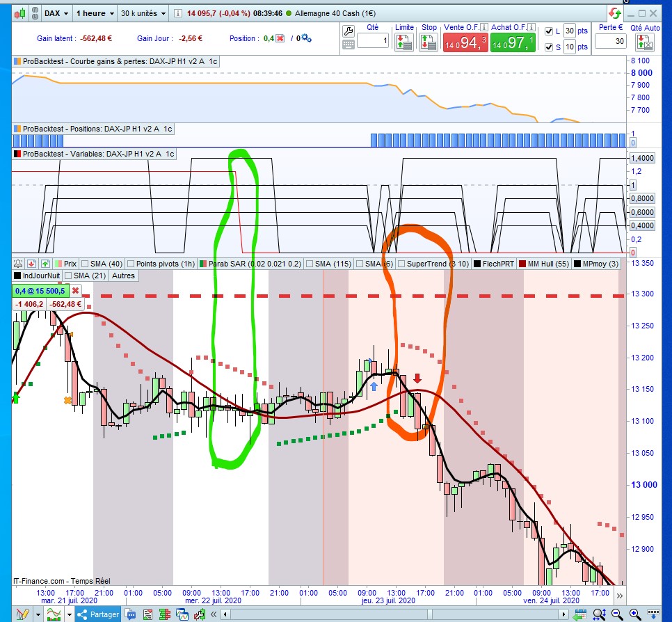The width and height of the screenshot is (672, 622).
Task: Click the order book bars icon
Action: click(x=165, y=614)
